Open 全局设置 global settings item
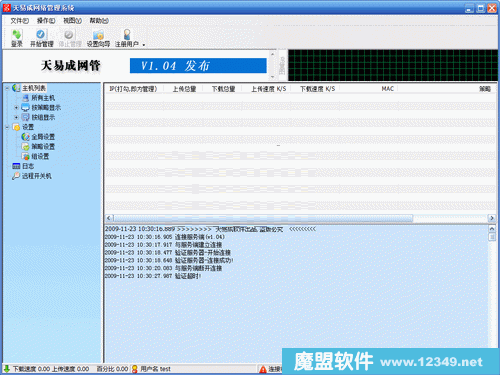This screenshot has height=375, width=500. [x=38, y=137]
